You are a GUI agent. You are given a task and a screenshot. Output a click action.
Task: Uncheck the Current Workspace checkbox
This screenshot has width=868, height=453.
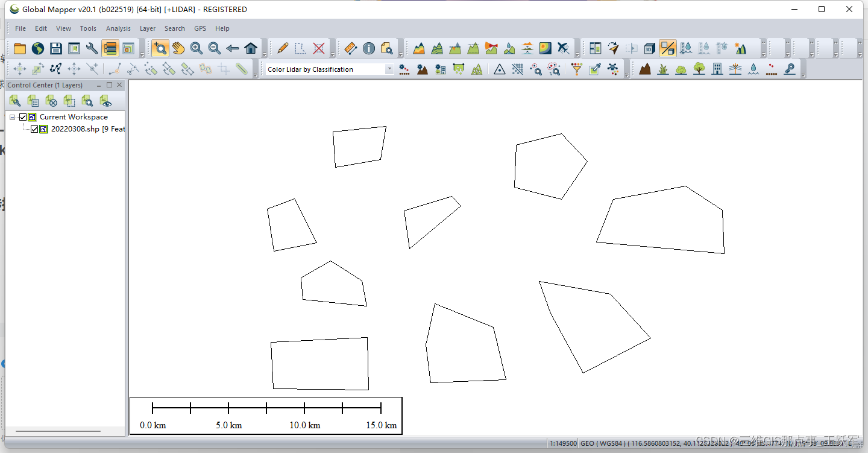23,117
